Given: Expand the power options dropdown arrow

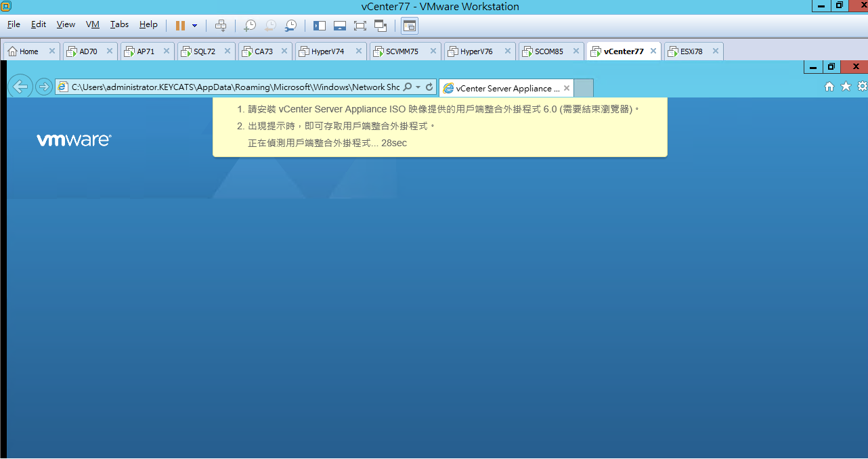Looking at the screenshot, I should coord(194,26).
